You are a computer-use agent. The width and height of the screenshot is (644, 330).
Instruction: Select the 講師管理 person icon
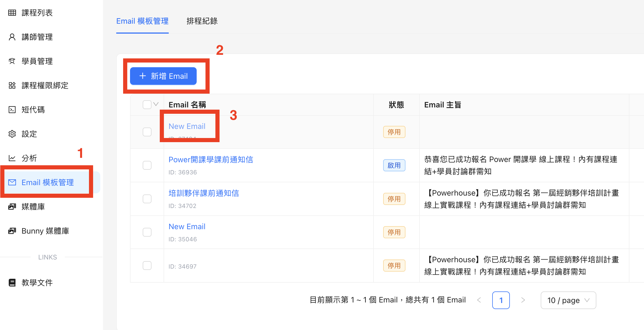(12, 37)
